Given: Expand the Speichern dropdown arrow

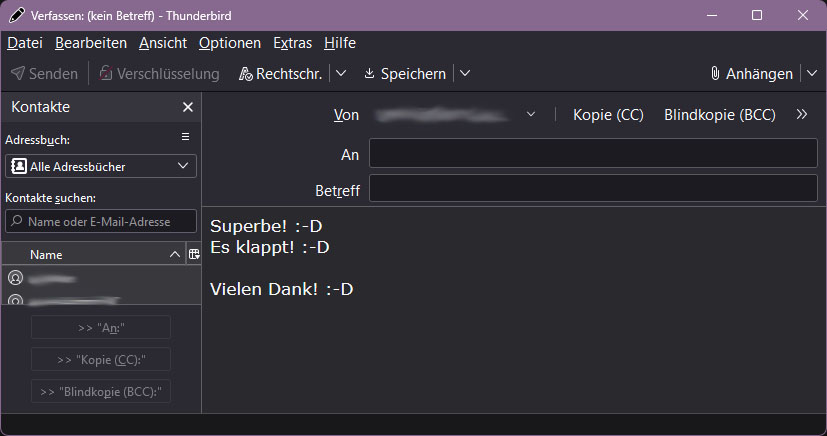Looking at the screenshot, I should pos(464,74).
